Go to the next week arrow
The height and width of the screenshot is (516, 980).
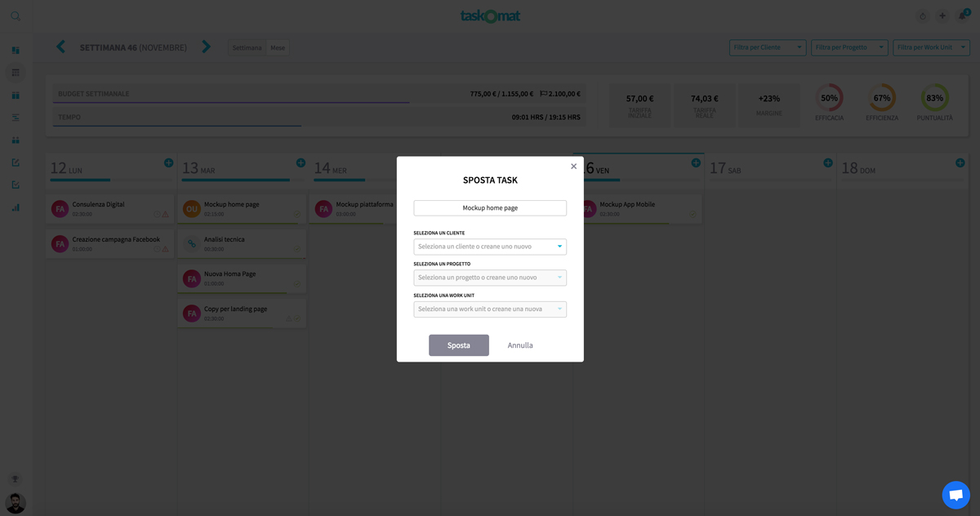[x=207, y=47]
